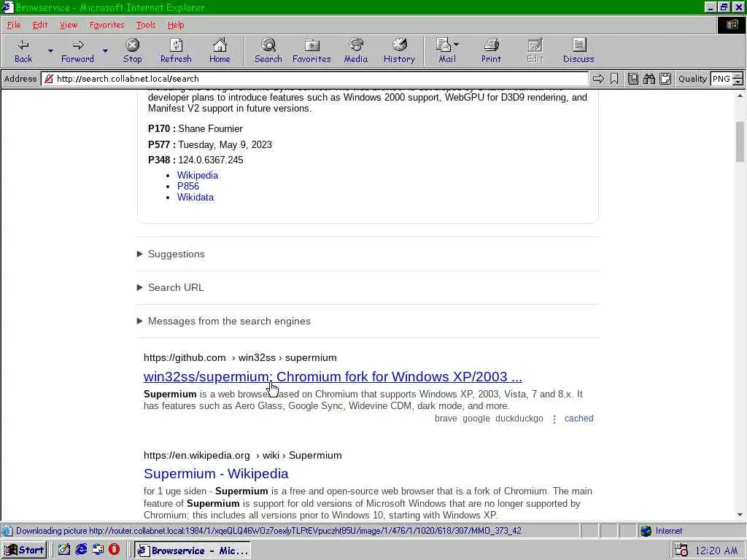Open the Tools menu
Screen dimensions: 747x560
click(145, 25)
